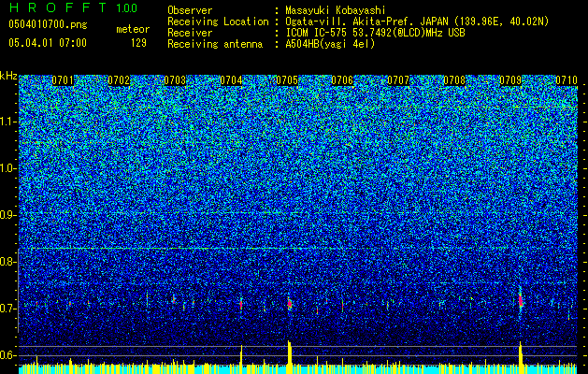This screenshot has width=588, height=374.
Task: Click observer name Masayuki Kobayashi
Action: [336, 10]
